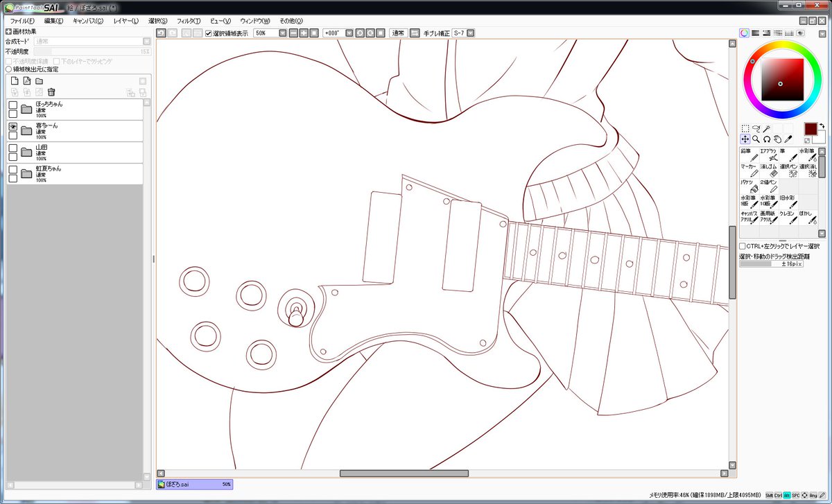Show the ぼっちちゃん layer folder
The image size is (832, 504).
coord(12,105)
